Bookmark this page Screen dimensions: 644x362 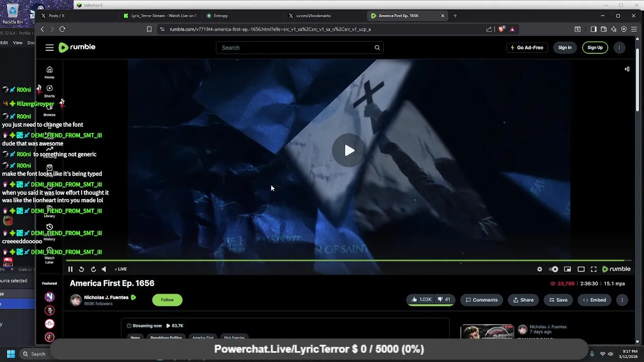[149, 29]
